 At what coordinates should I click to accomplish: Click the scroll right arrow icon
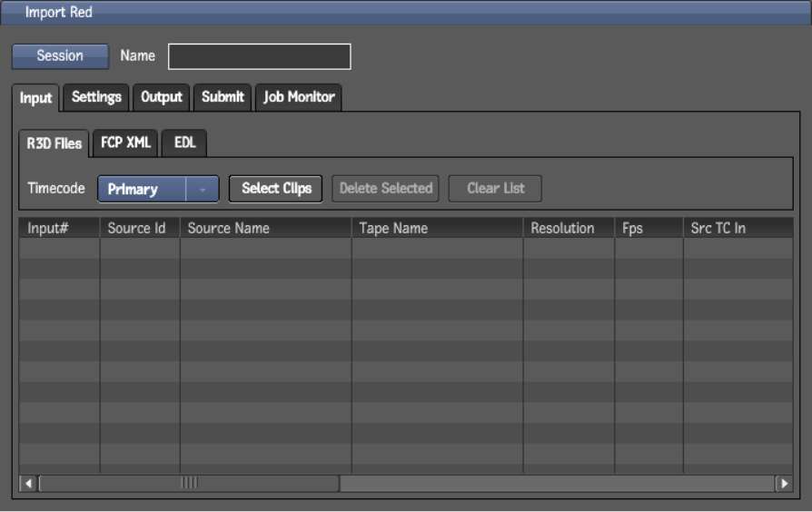[783, 483]
